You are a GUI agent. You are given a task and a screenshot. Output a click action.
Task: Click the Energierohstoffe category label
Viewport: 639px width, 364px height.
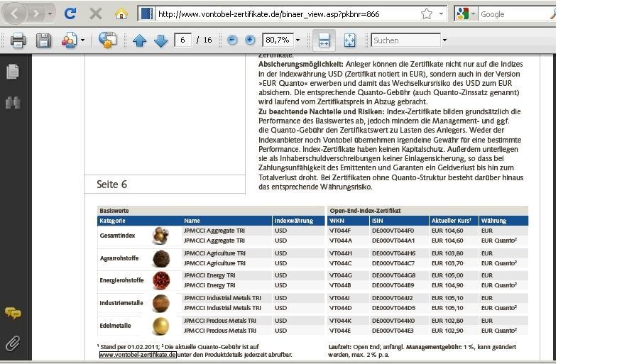tap(122, 280)
